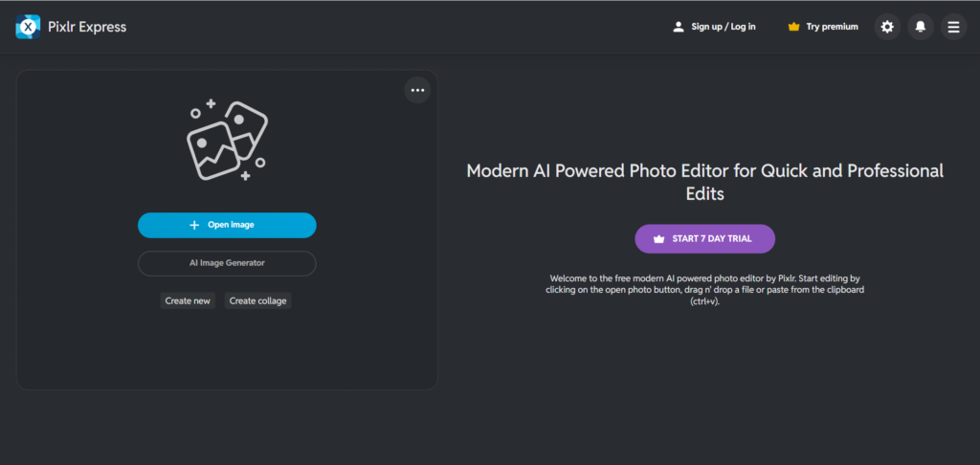
Task: Click Try premium
Action: [x=823, y=27]
